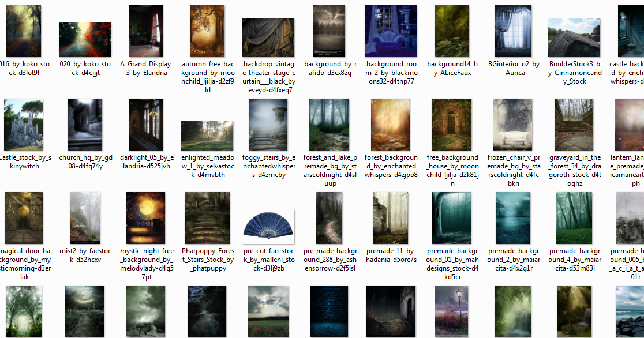The height and width of the screenshot is (338, 644).
Task: Click the graveyard_in_the_forest_34 file name
Action: [x=575, y=170]
